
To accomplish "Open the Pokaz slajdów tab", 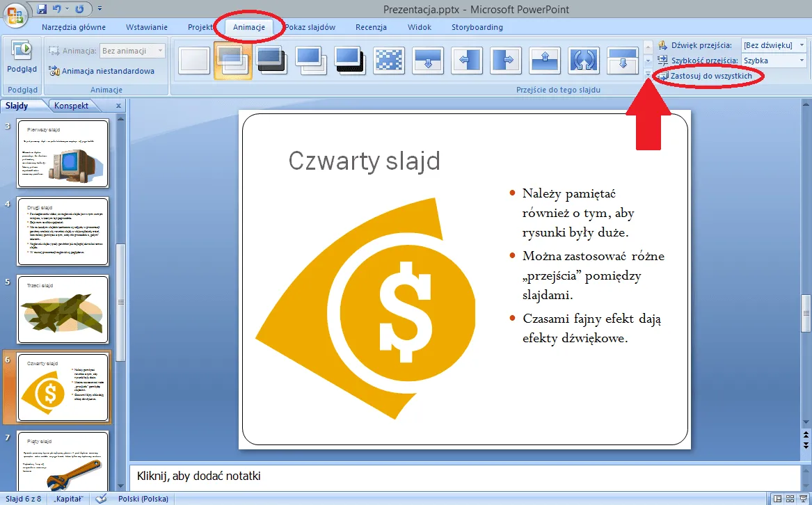I will [x=310, y=27].
